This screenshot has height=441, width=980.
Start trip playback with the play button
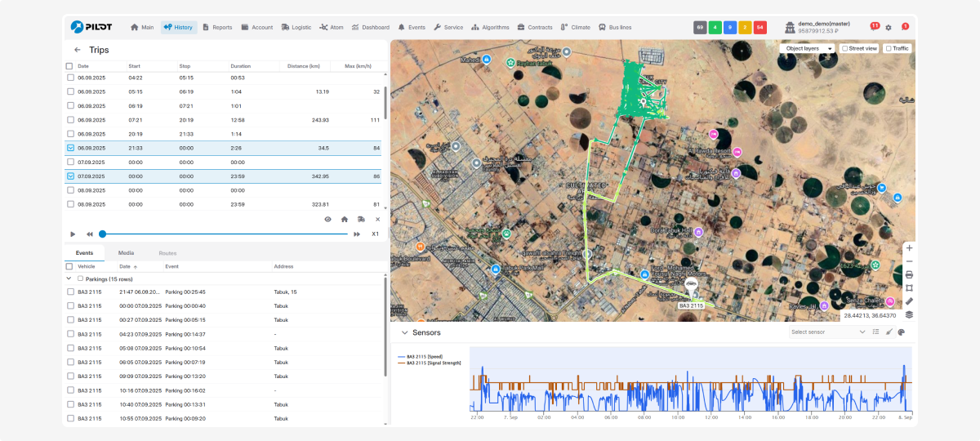(x=73, y=234)
